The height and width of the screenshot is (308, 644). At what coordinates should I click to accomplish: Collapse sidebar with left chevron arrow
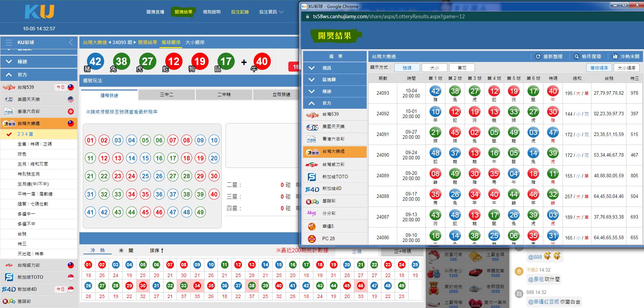71,42
